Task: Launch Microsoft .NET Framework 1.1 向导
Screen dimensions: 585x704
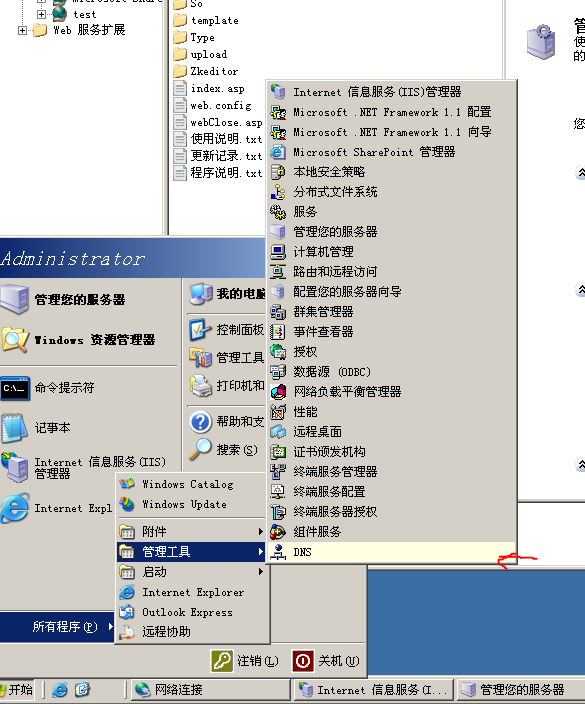Action: [391, 132]
